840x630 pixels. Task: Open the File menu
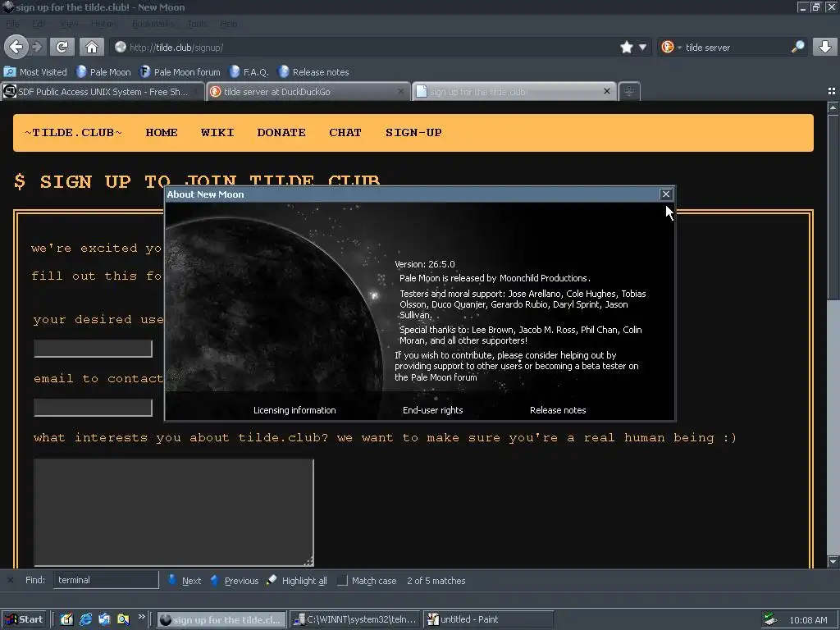(x=12, y=24)
